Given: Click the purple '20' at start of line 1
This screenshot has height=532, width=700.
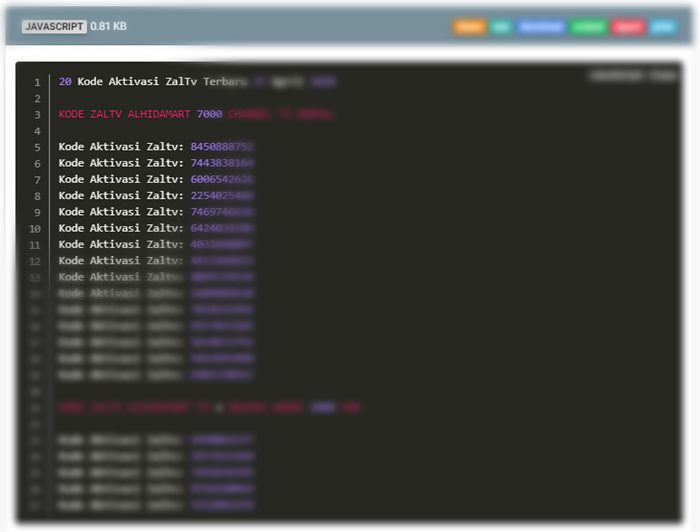Looking at the screenshot, I should click(x=65, y=82).
